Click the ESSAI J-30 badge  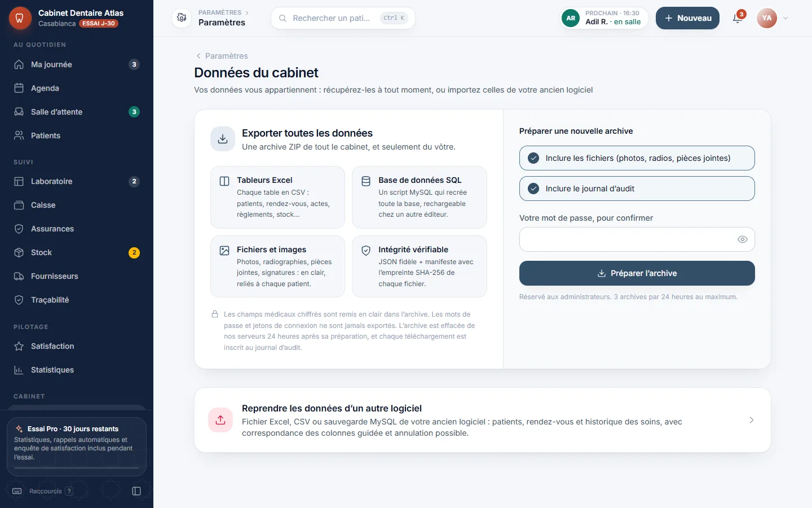98,24
